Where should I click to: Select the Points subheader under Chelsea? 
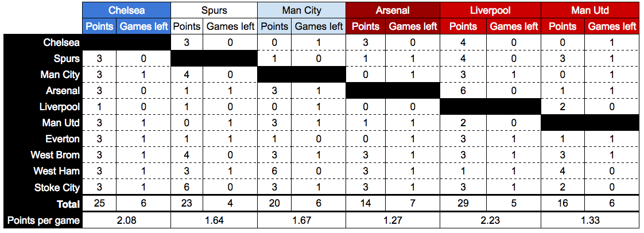[x=100, y=26]
